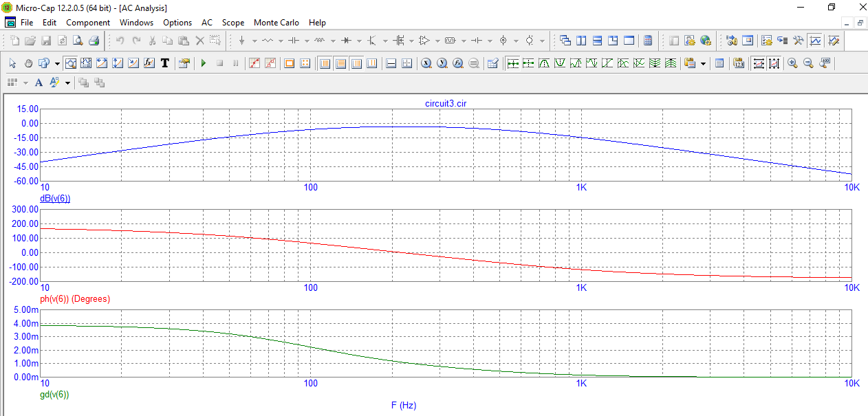Click the dB(v(6)) plot label
This screenshot has width=868, height=416.
click(x=55, y=199)
